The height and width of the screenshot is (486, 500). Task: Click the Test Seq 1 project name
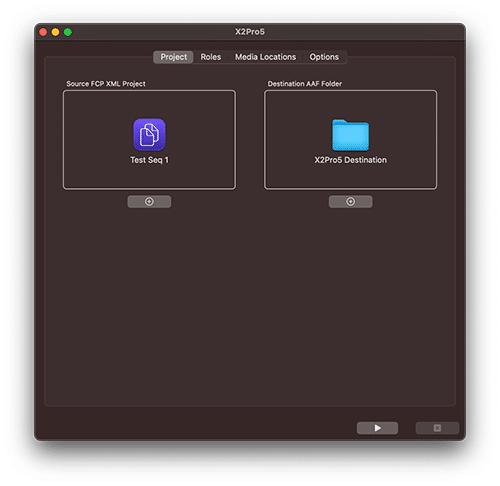[x=149, y=160]
